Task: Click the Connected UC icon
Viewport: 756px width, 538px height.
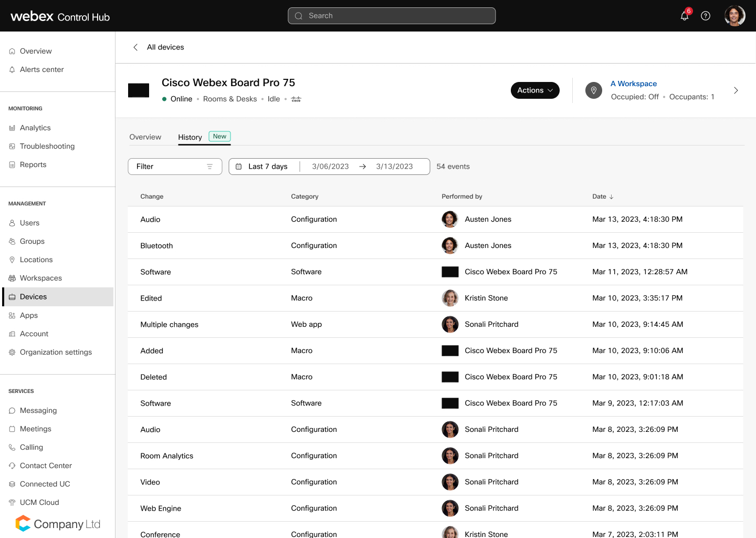Action: (12, 484)
